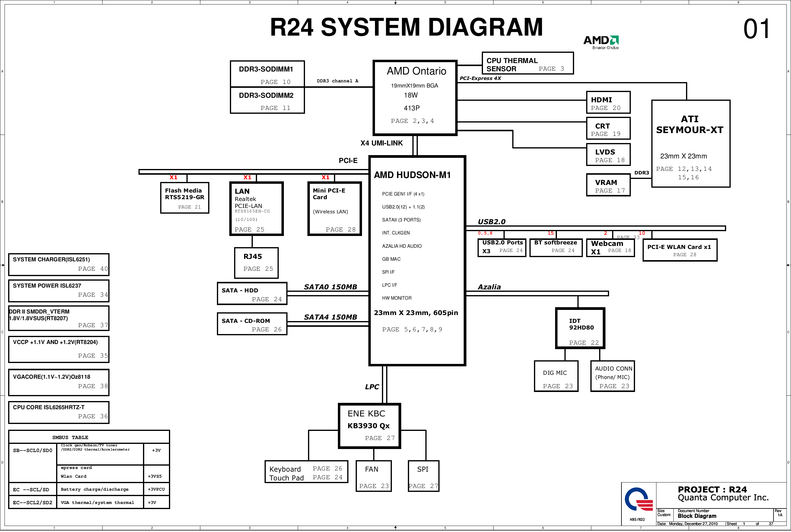Click the CPU THERMAL SENSOR box
The image size is (791, 532).
(527, 63)
